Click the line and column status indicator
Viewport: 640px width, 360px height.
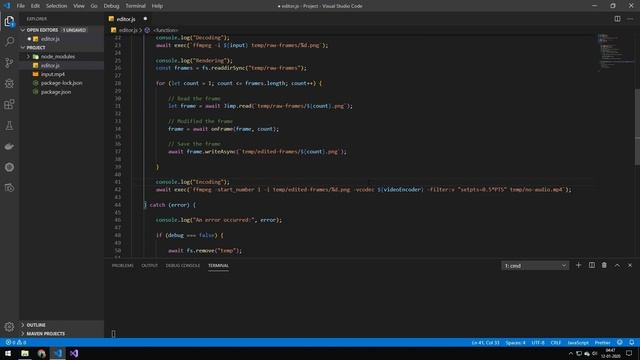[x=485, y=342]
